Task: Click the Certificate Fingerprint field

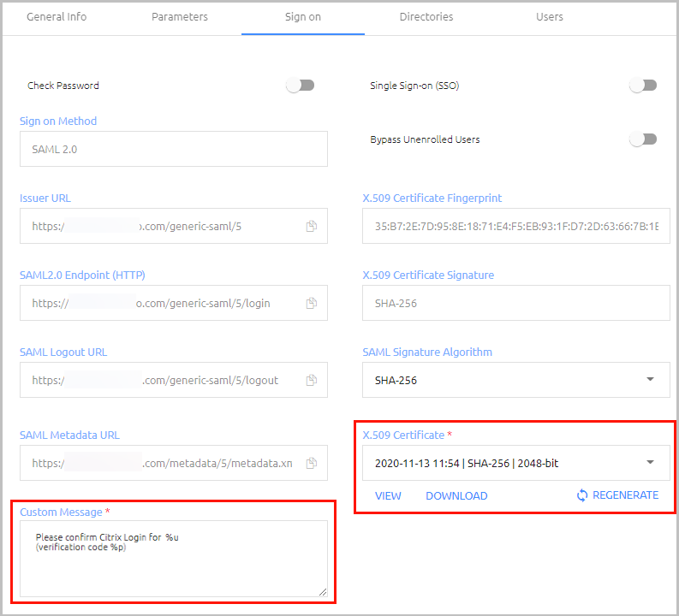Action: click(516, 226)
